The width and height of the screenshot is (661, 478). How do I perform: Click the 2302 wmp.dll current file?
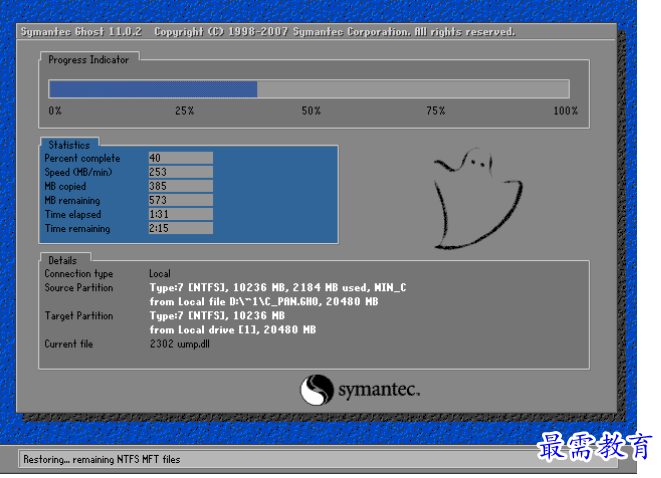(x=180, y=344)
